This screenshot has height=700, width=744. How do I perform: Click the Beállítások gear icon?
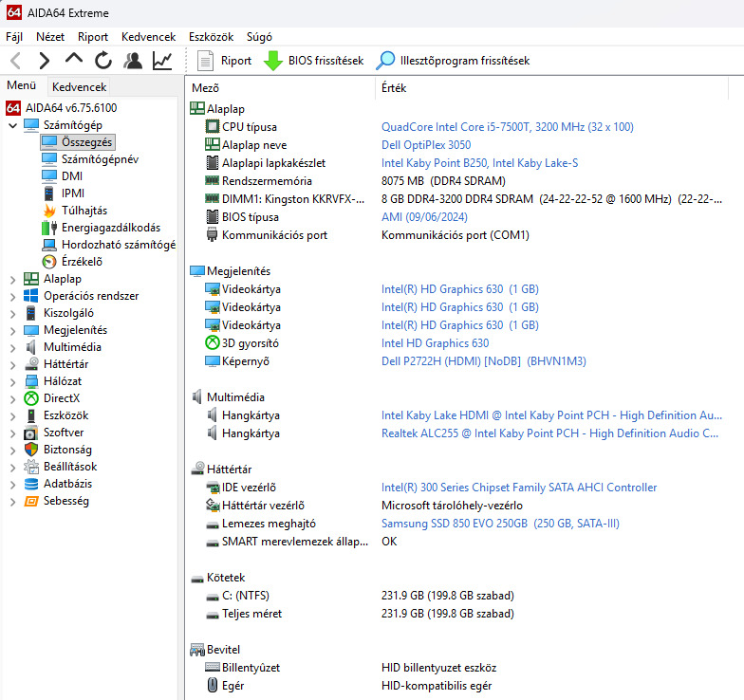coord(31,467)
